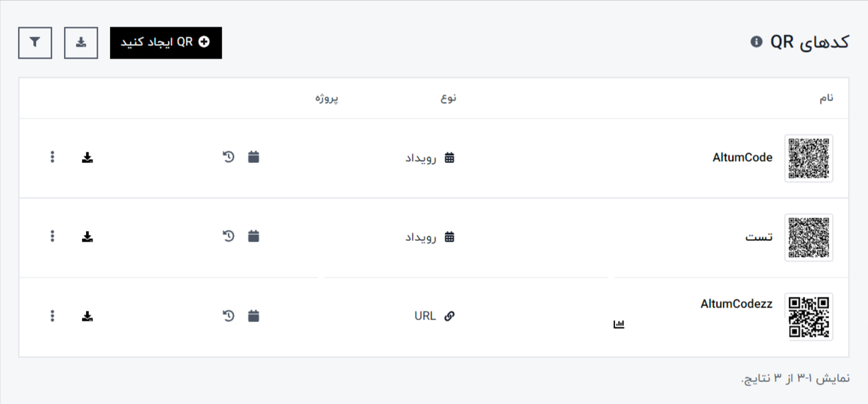Open more options for AltumCode row
This screenshot has width=868, height=404.
coord(53,158)
